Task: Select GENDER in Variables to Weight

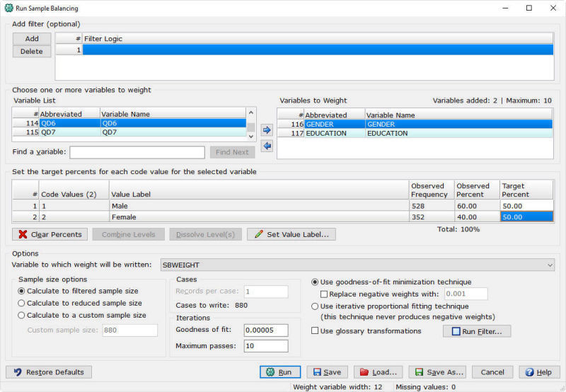Action: [415, 124]
